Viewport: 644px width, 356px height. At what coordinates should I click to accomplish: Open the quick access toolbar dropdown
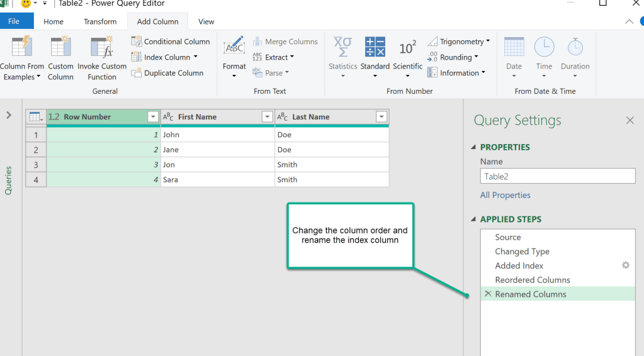[45, 3]
